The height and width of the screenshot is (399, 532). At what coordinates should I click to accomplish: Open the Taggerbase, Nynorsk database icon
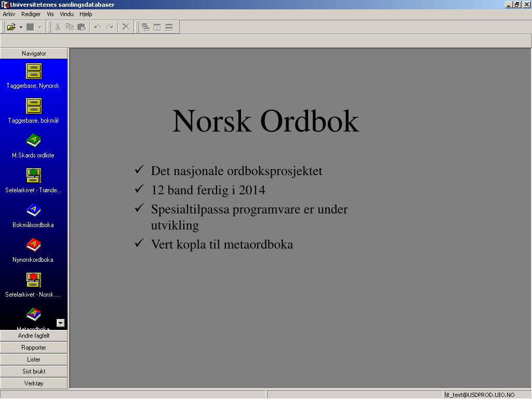click(x=34, y=71)
